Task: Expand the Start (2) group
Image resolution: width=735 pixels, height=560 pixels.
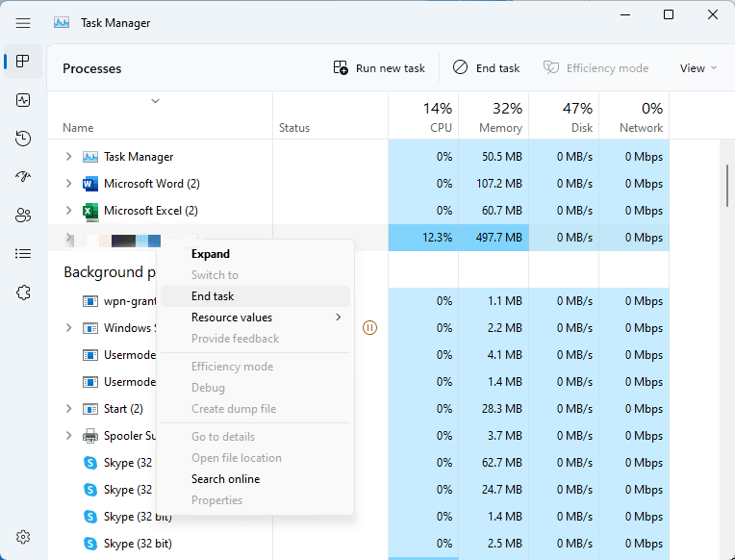Action: coord(69,409)
